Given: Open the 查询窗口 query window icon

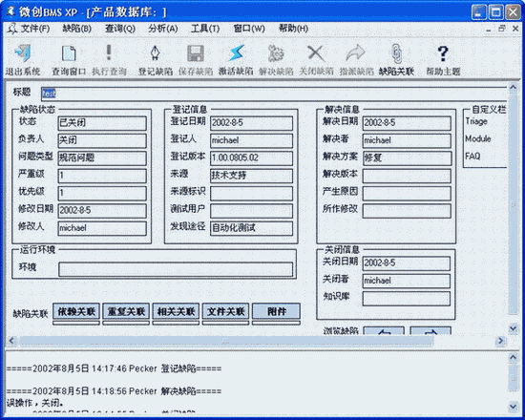Looking at the screenshot, I should tap(69, 53).
